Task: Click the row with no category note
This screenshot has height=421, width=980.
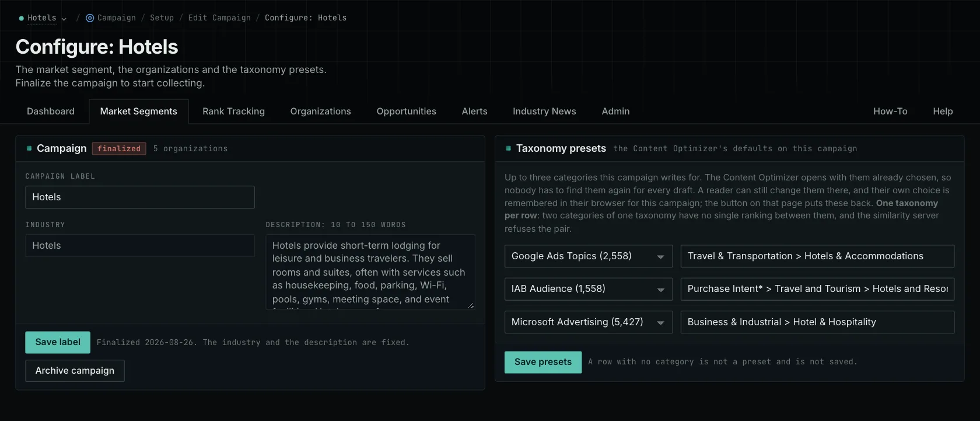Action: coord(723,362)
